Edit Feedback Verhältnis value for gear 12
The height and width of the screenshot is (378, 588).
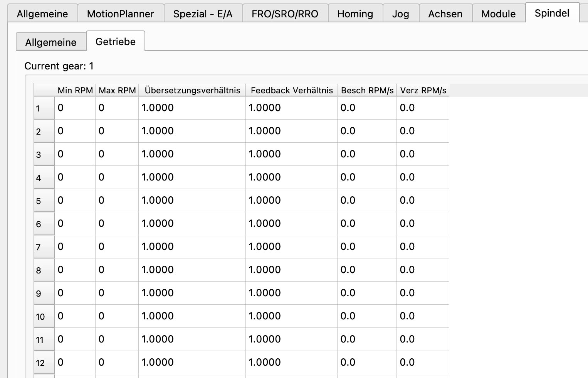coord(291,363)
